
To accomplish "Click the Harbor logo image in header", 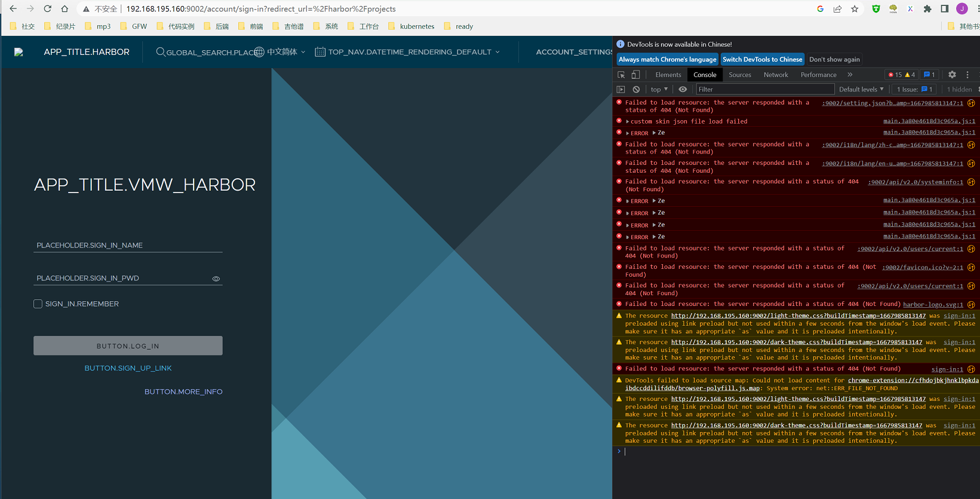I will pos(19,52).
